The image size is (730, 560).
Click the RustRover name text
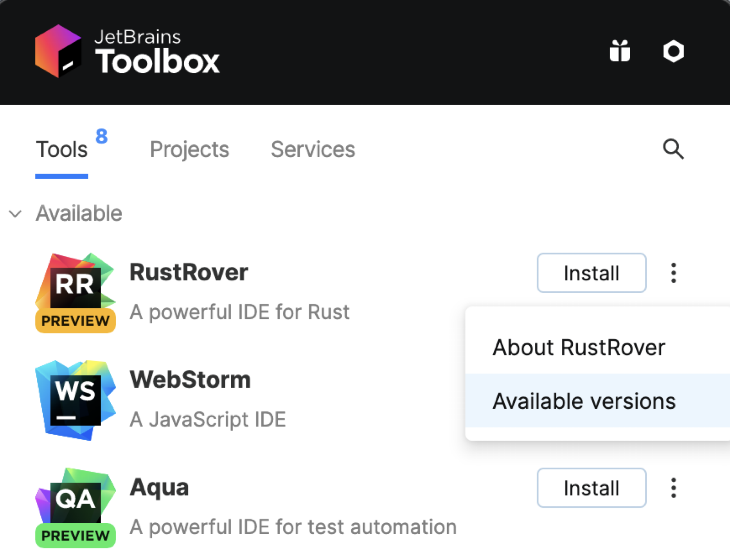[189, 272]
